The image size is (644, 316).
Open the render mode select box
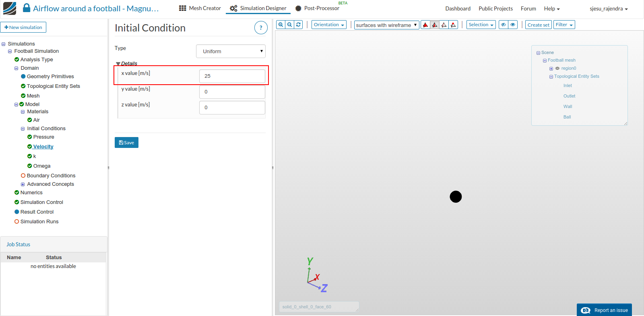pos(387,25)
